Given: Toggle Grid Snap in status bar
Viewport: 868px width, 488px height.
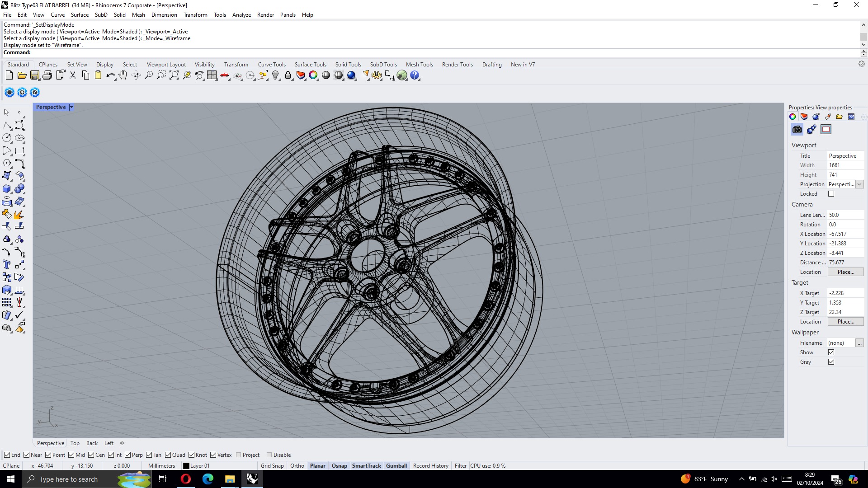Looking at the screenshot, I should (x=272, y=466).
